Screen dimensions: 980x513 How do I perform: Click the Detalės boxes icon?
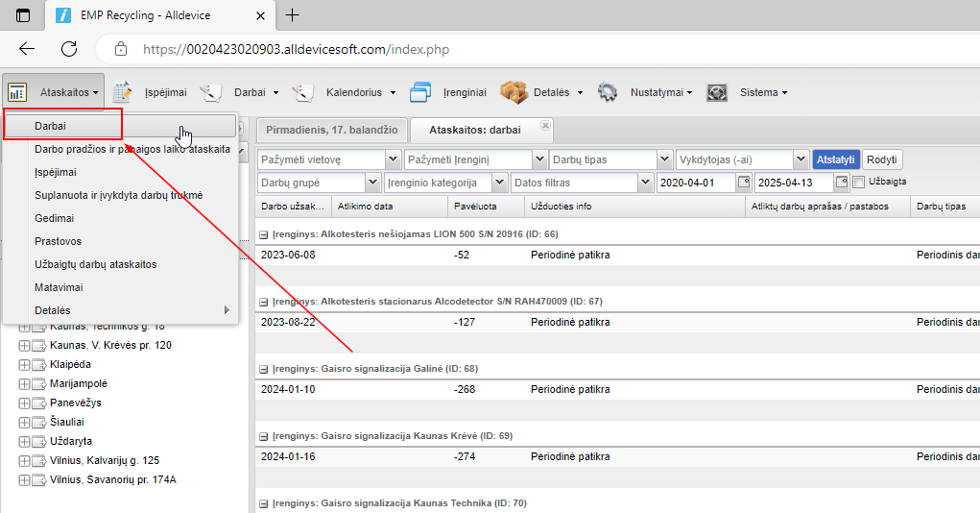(x=514, y=92)
